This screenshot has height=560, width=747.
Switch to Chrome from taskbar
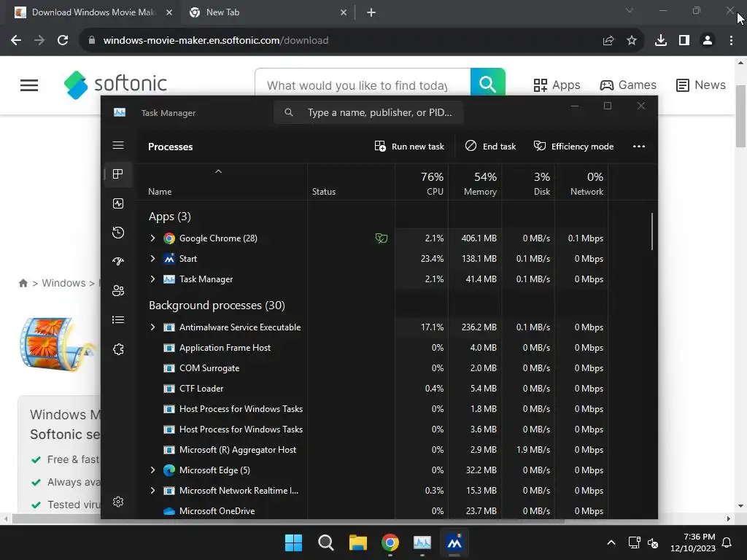click(x=390, y=542)
